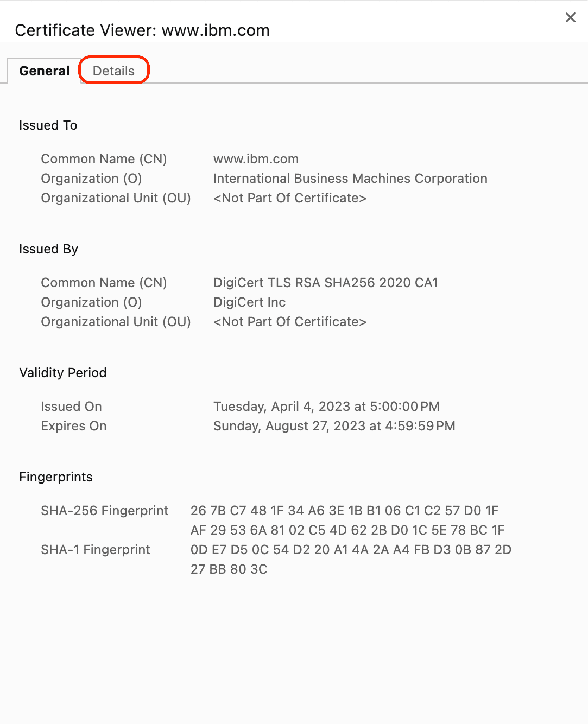Click the www.ibm.com common name value
The height and width of the screenshot is (724, 588).
(x=256, y=159)
